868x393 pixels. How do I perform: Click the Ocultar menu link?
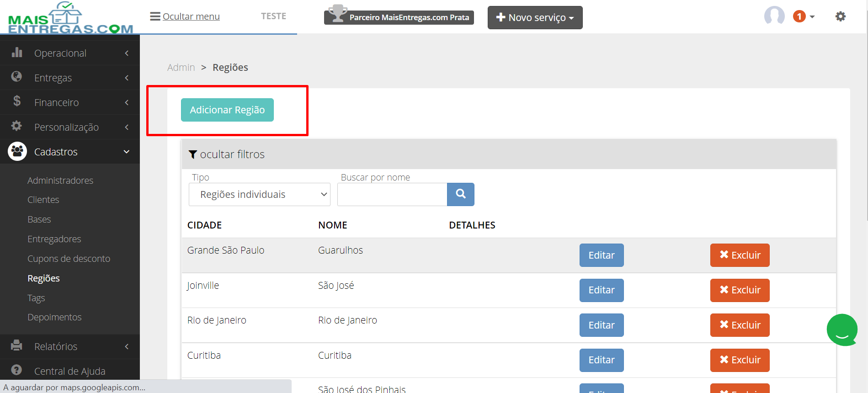191,16
